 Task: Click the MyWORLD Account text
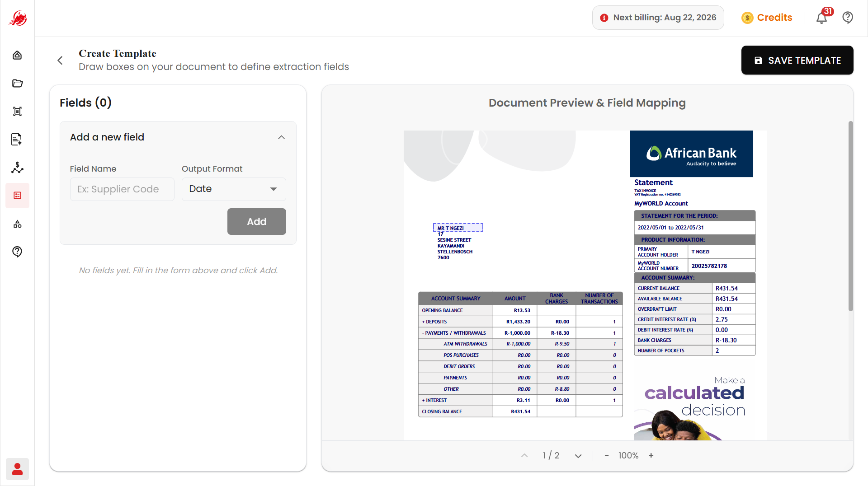click(661, 203)
